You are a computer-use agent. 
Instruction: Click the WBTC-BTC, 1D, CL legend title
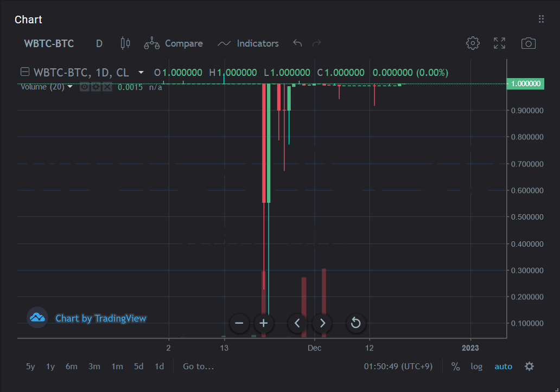pos(81,73)
